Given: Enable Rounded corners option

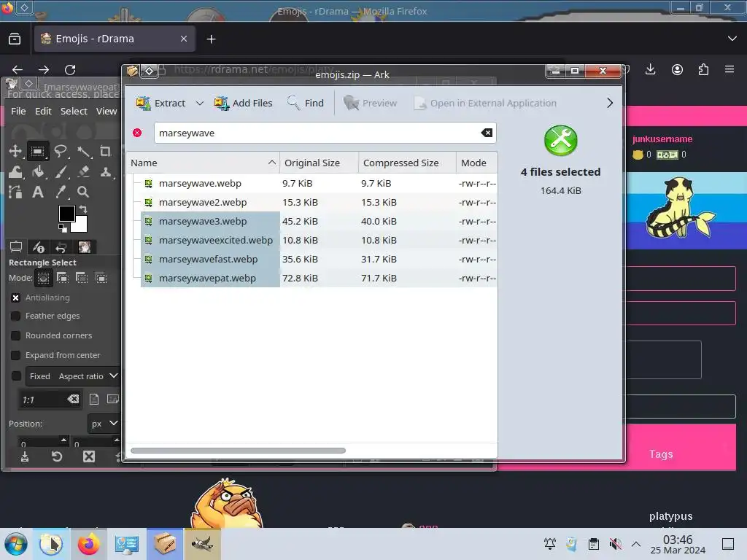Looking at the screenshot, I should (x=16, y=335).
